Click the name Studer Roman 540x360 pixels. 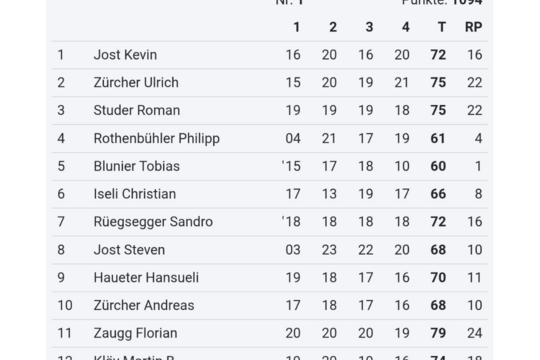(x=137, y=111)
